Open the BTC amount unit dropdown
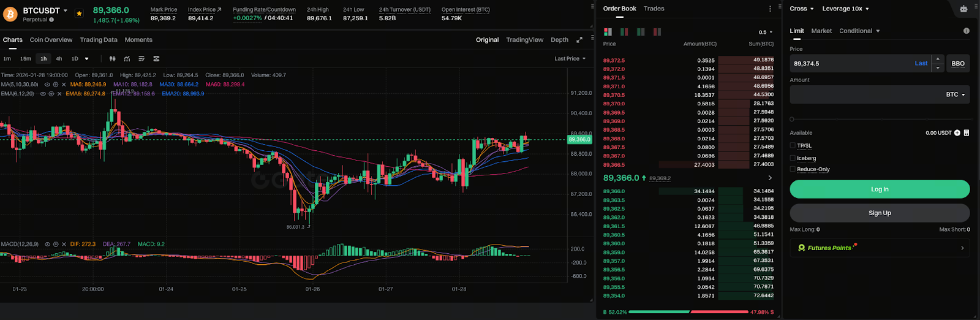 956,94
